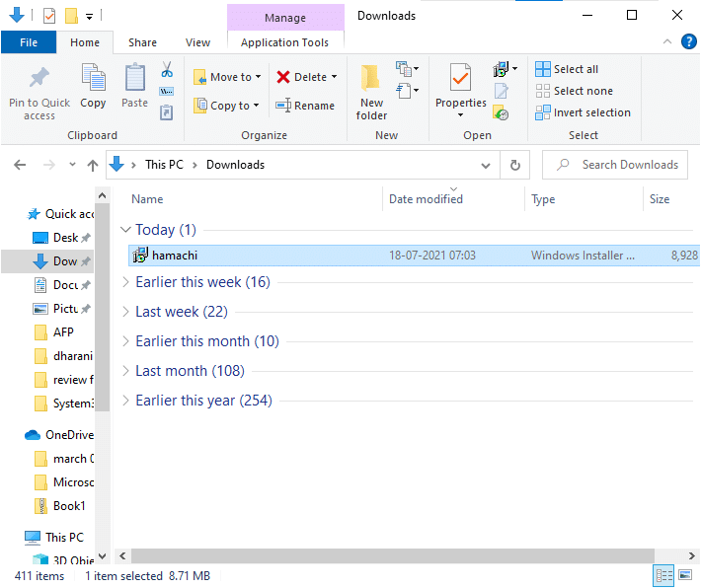The width and height of the screenshot is (701, 588).
Task: Click Select all button
Action: [568, 69]
